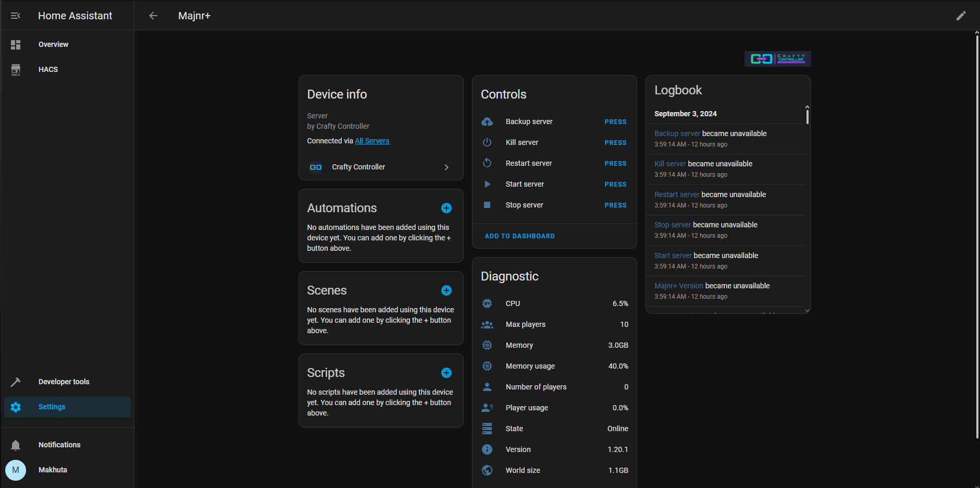
Task: Click the pencil edit icon at top right
Action: pyautogui.click(x=961, y=16)
